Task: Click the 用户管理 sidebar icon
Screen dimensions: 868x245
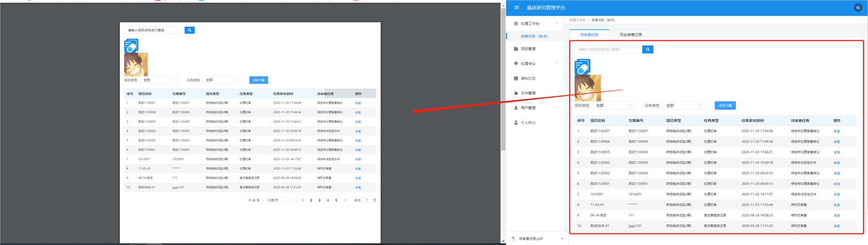Action: coord(516,108)
